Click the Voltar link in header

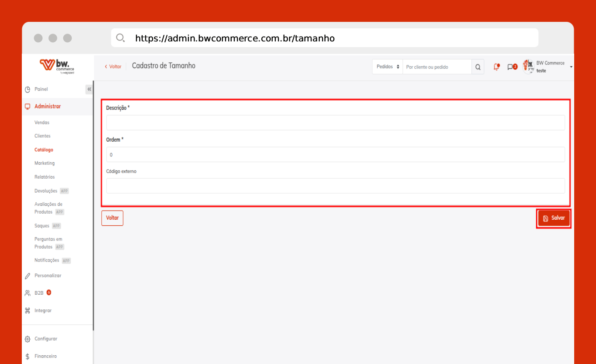coord(113,67)
